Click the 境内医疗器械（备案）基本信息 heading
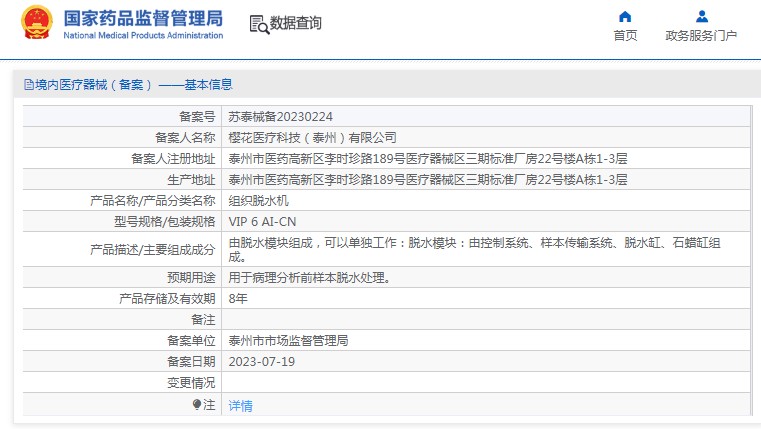 [x=133, y=85]
